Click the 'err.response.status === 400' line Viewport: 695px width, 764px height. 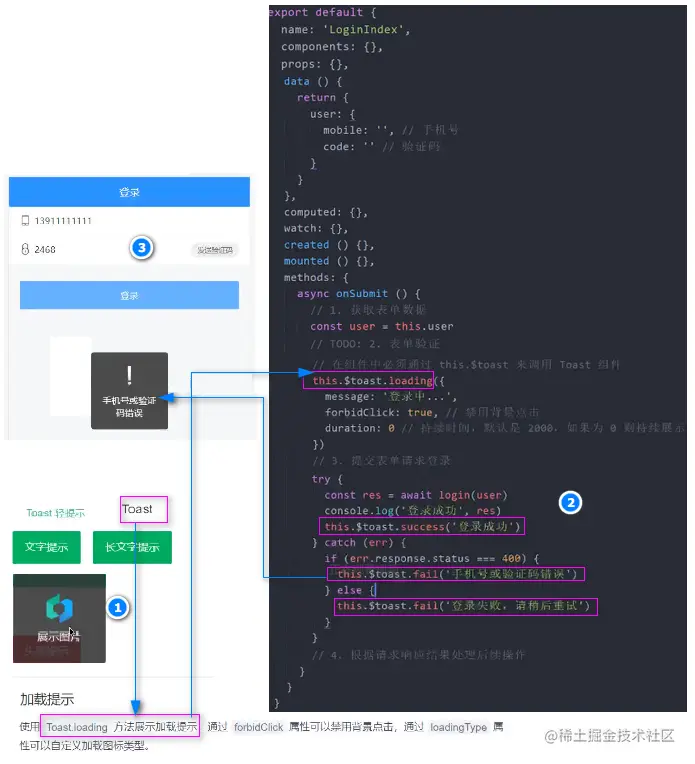432,558
